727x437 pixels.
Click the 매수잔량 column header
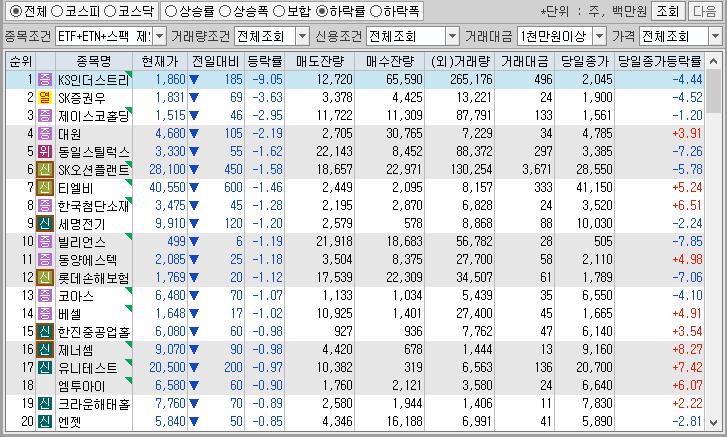tap(389, 61)
